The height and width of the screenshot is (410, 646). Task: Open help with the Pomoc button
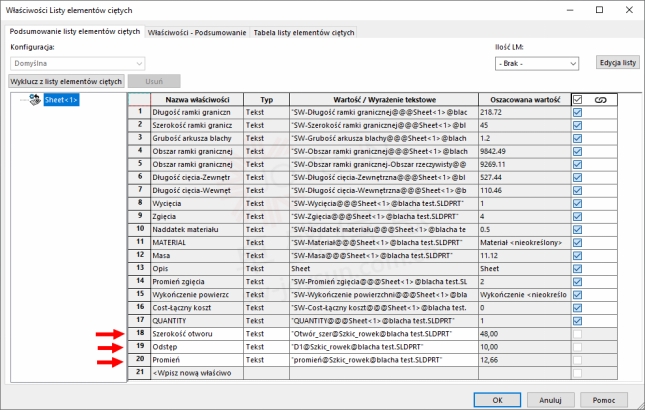pos(604,400)
